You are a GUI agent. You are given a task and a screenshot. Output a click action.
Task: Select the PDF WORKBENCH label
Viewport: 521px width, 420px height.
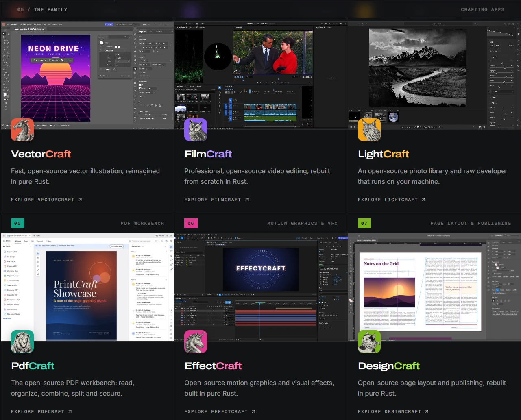tap(142, 223)
